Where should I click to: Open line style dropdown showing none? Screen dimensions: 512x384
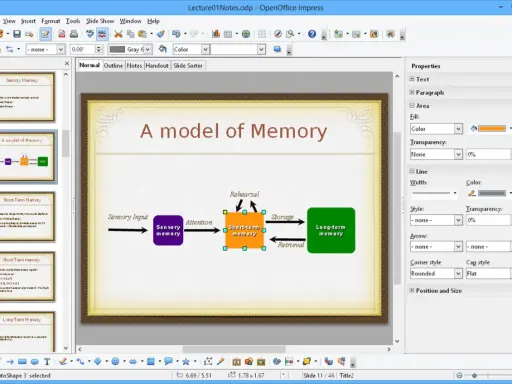pyautogui.click(x=61, y=49)
